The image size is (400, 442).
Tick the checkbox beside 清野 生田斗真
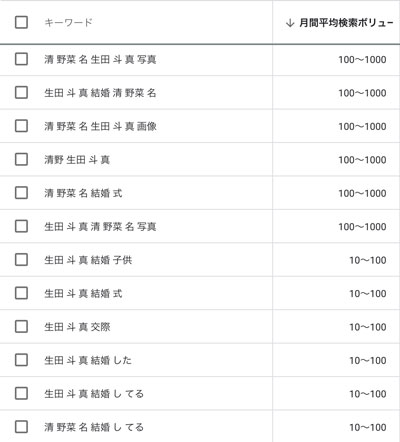coord(21,159)
